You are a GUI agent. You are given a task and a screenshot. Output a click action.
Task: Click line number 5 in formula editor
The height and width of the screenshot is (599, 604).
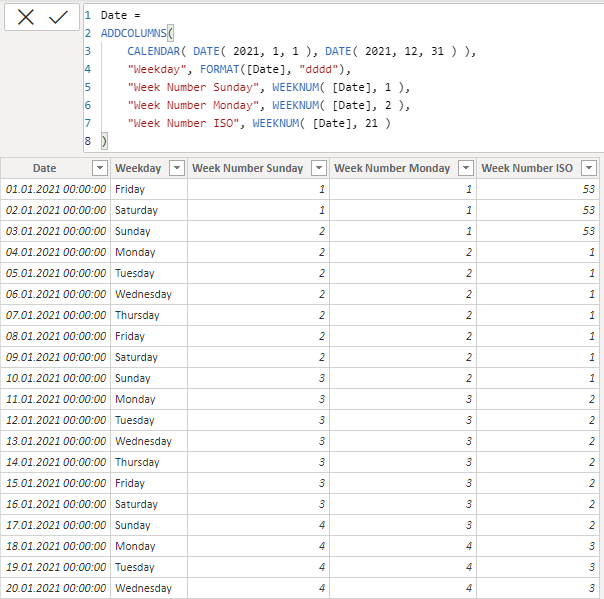click(x=88, y=87)
